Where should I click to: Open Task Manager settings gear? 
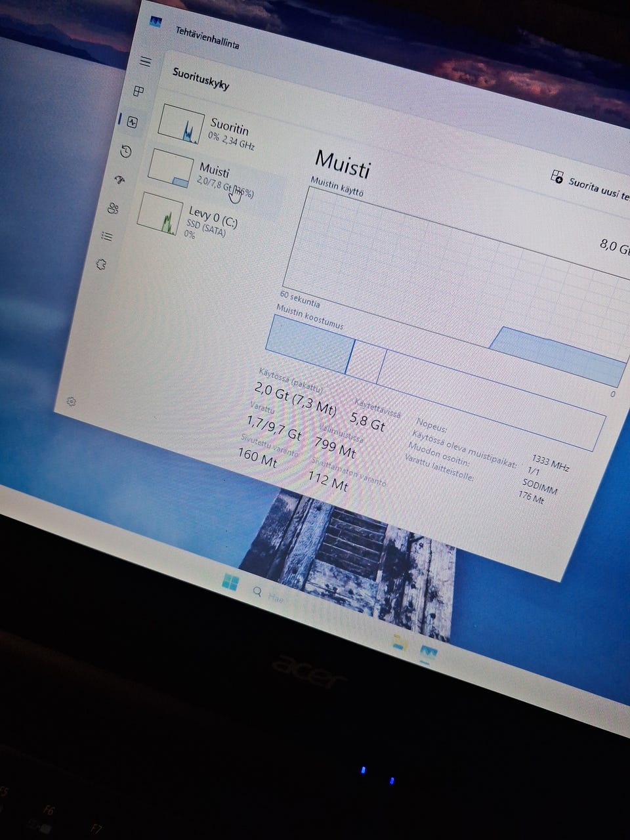[72, 401]
